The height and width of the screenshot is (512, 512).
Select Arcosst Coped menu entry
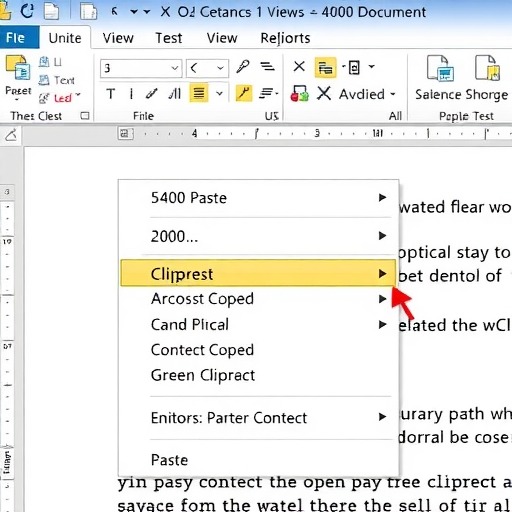click(258, 299)
